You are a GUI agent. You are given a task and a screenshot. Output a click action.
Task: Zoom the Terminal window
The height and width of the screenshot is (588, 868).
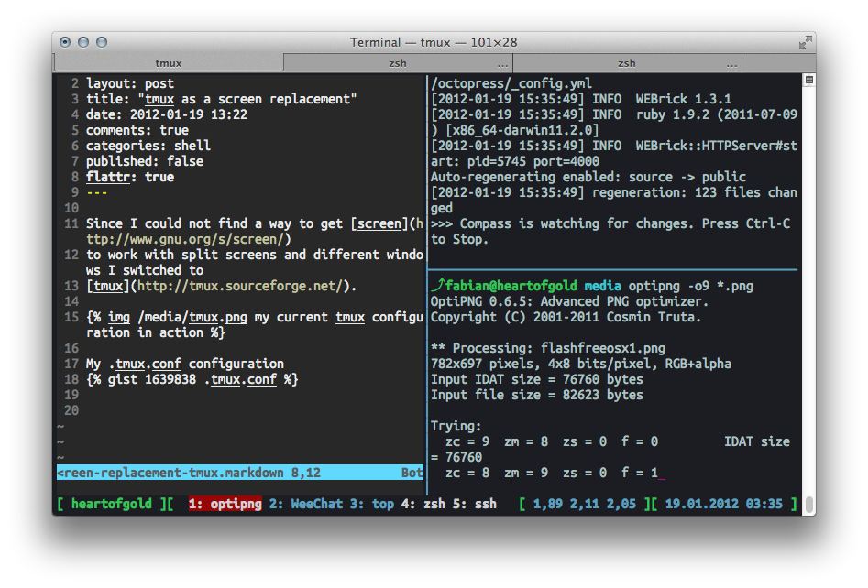tap(102, 42)
